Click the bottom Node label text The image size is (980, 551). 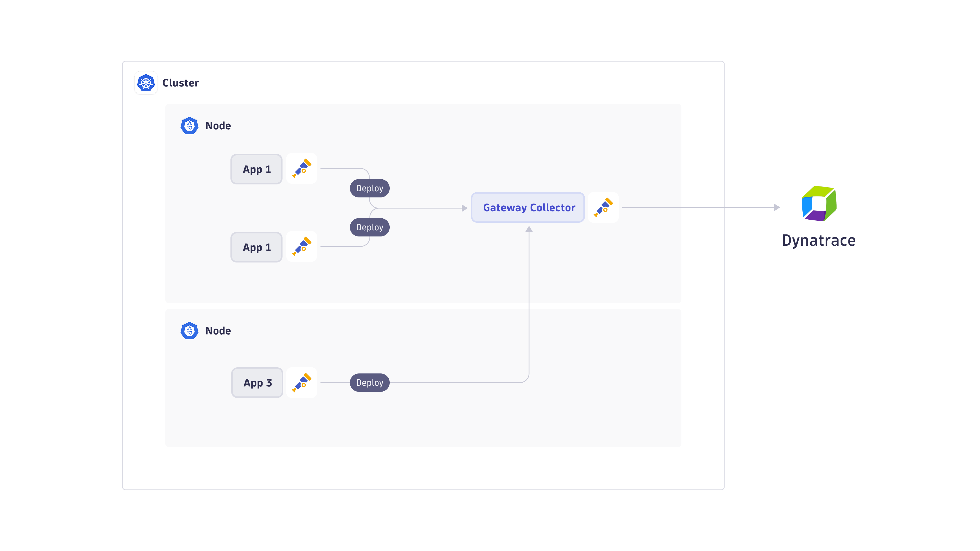218,331
